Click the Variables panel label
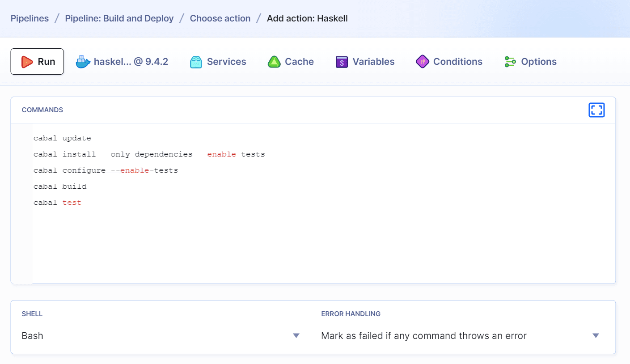Screen dimensions: 630x364 [x=373, y=62]
